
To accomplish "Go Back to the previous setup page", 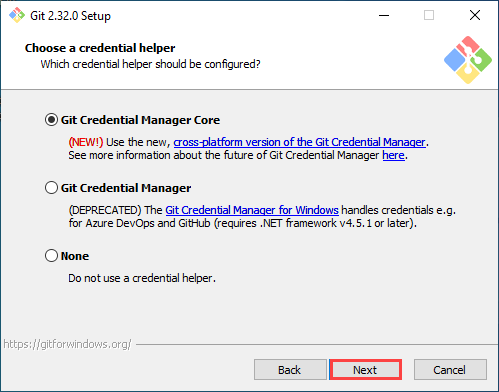I will (290, 370).
